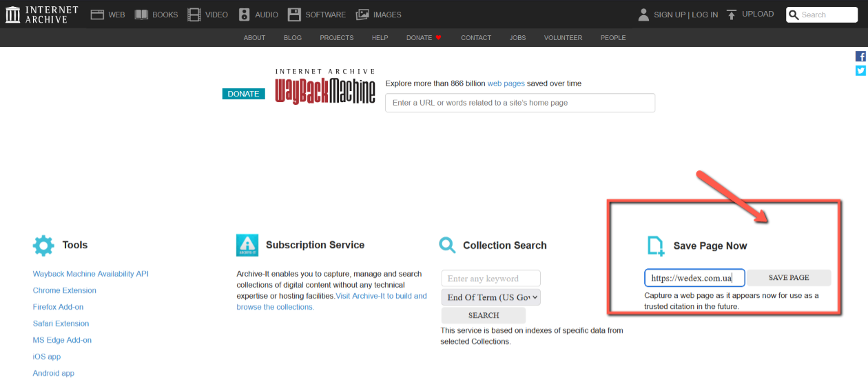Click the red heart next to Donate
The height and width of the screenshot is (391, 868).
click(438, 38)
